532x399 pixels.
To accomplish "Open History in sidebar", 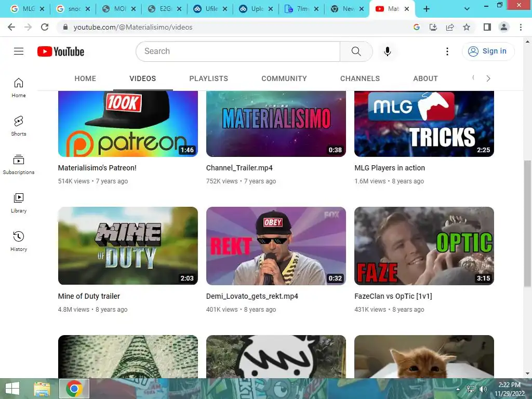I will [x=19, y=241].
